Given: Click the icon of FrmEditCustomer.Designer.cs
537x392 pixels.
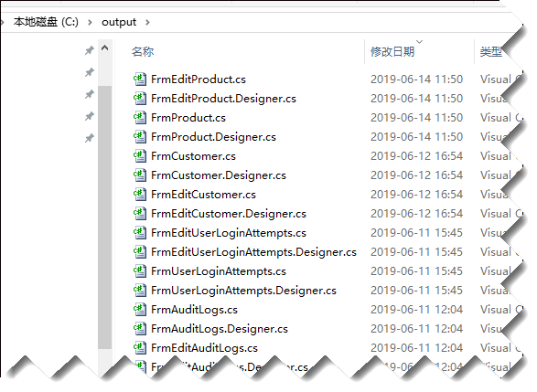Looking at the screenshot, I should click(x=140, y=213).
